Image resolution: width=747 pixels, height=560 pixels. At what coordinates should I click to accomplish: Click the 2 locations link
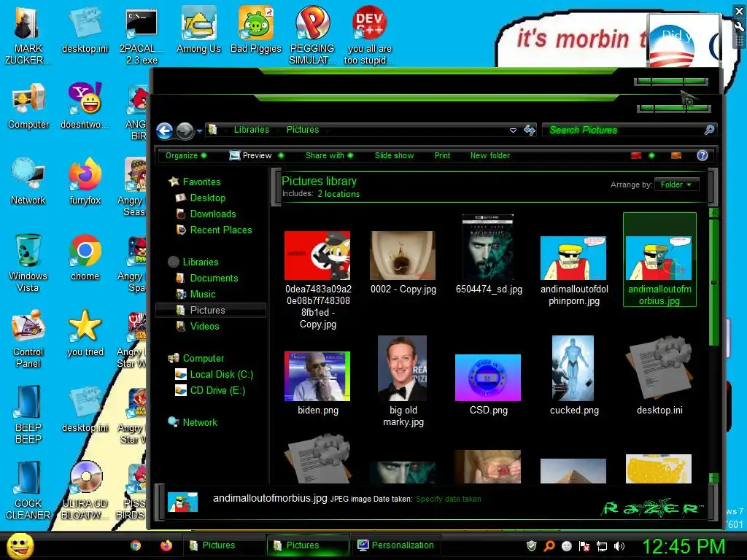pos(338,194)
